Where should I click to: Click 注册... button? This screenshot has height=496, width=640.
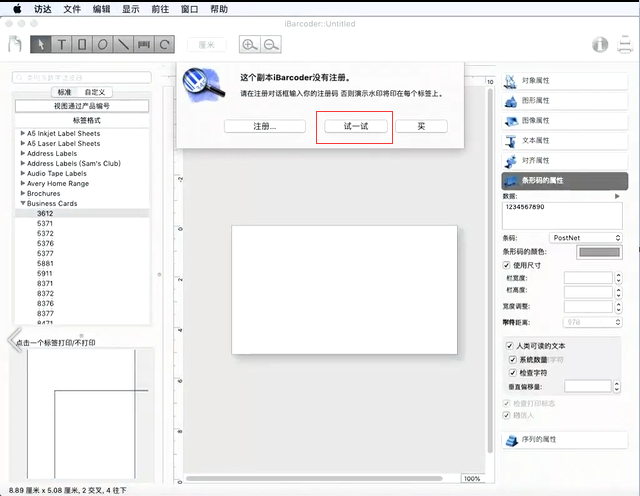point(265,126)
